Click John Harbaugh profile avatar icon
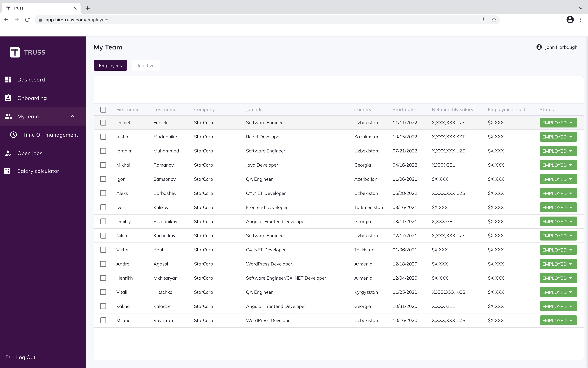This screenshot has height=368, width=588. point(539,47)
